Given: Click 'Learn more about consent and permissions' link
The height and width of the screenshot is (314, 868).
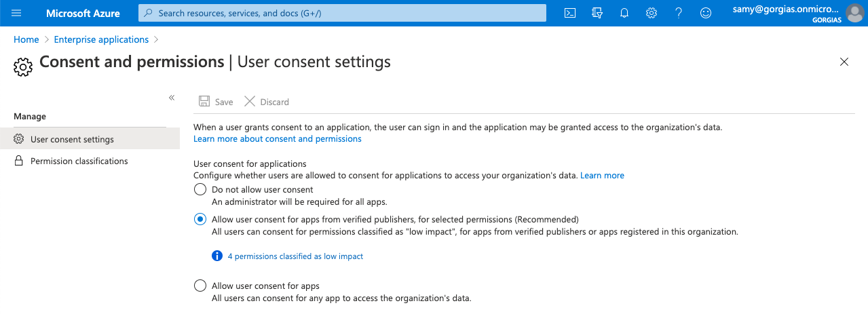Looking at the screenshot, I should pyautogui.click(x=278, y=139).
